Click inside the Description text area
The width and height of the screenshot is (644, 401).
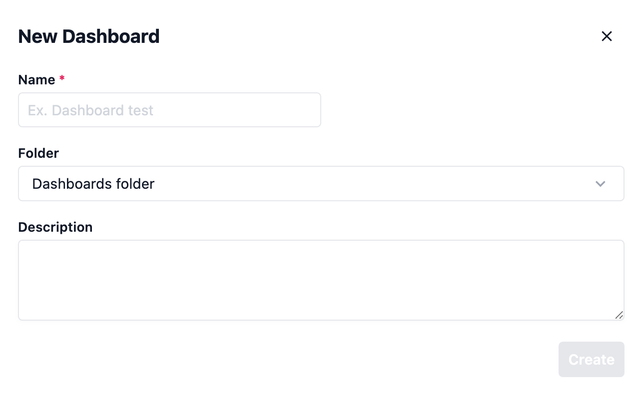tap(321, 280)
